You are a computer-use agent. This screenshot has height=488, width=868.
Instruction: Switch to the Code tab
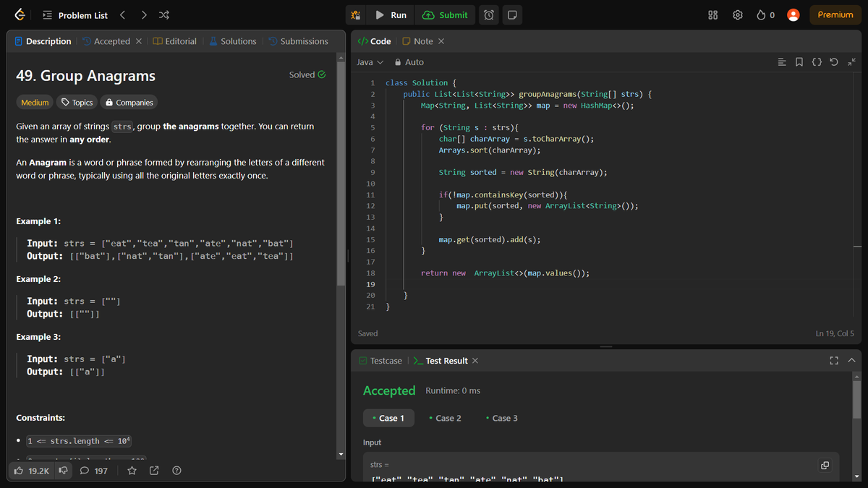(375, 41)
